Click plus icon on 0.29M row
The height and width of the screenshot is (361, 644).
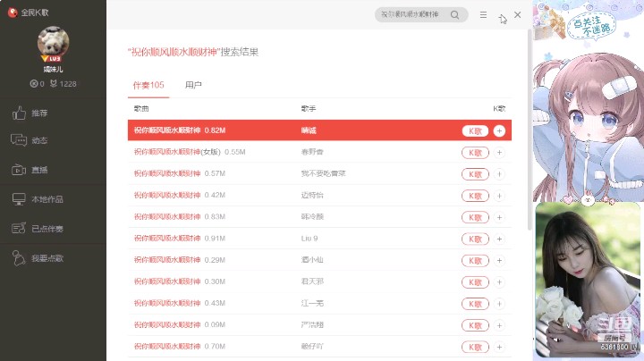499,261
